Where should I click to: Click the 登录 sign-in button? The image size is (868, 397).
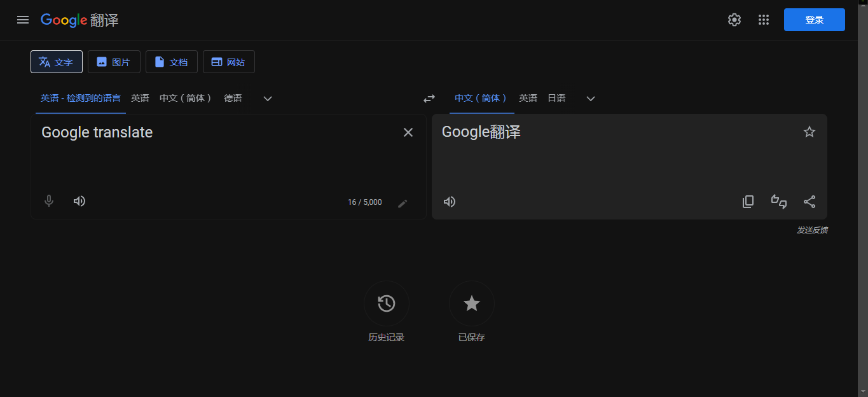click(x=815, y=20)
